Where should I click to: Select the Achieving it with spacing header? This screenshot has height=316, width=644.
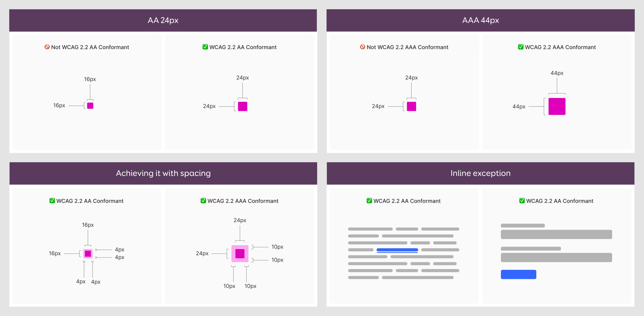click(x=163, y=173)
